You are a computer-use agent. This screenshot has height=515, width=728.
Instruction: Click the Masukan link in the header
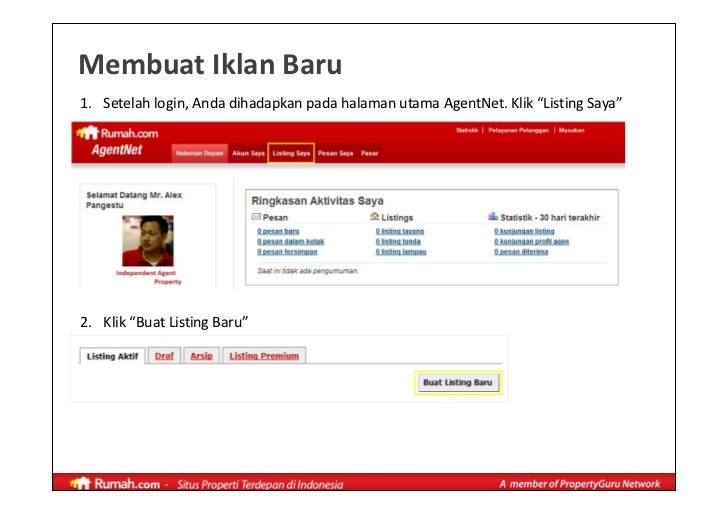[x=572, y=130]
